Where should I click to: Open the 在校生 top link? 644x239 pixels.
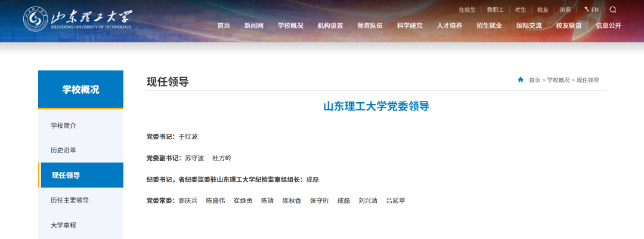pos(467,10)
